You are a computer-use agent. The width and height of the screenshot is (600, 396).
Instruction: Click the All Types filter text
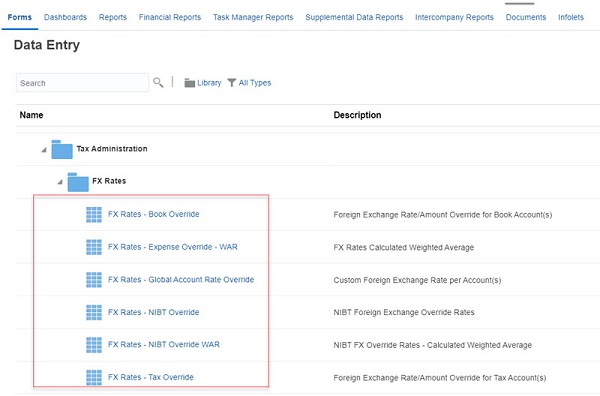pos(255,83)
